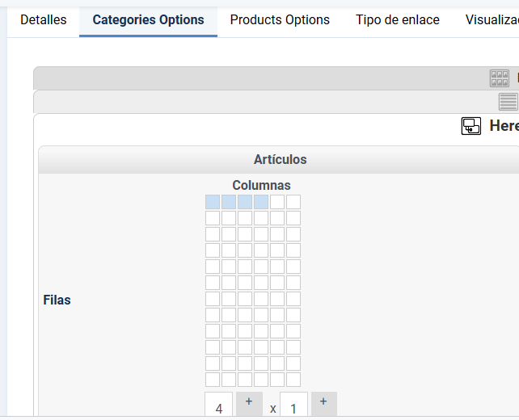Click the list layout lines icon
519x420 pixels.
(508, 102)
